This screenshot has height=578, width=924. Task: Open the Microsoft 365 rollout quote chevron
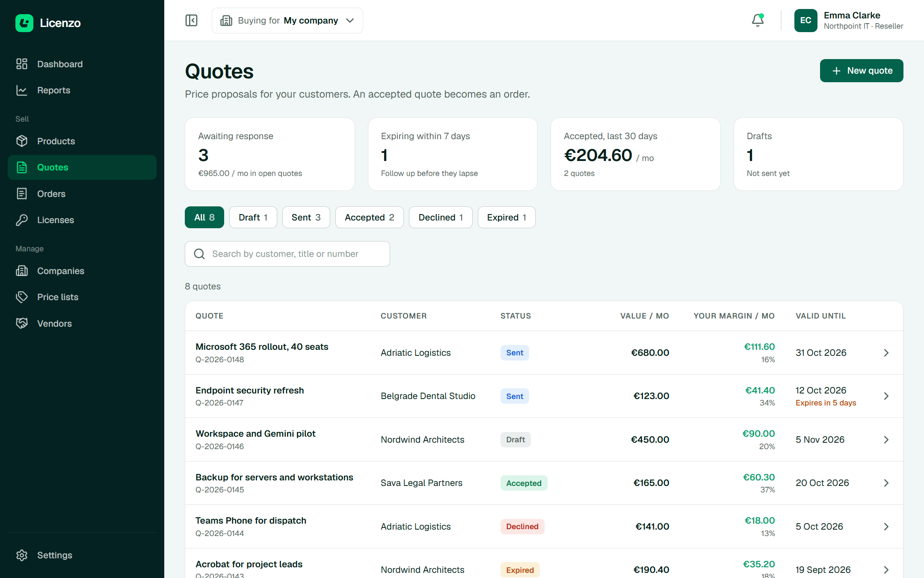(886, 353)
